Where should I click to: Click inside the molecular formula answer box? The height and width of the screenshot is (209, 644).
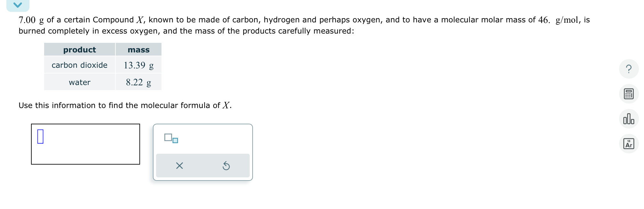tap(86, 144)
